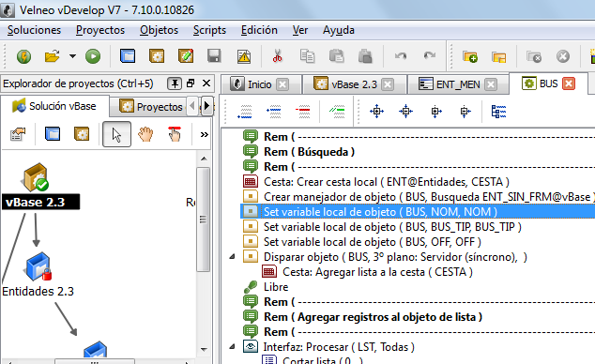Click the warning triangle check icon
The width and height of the screenshot is (595, 364).
244,56
